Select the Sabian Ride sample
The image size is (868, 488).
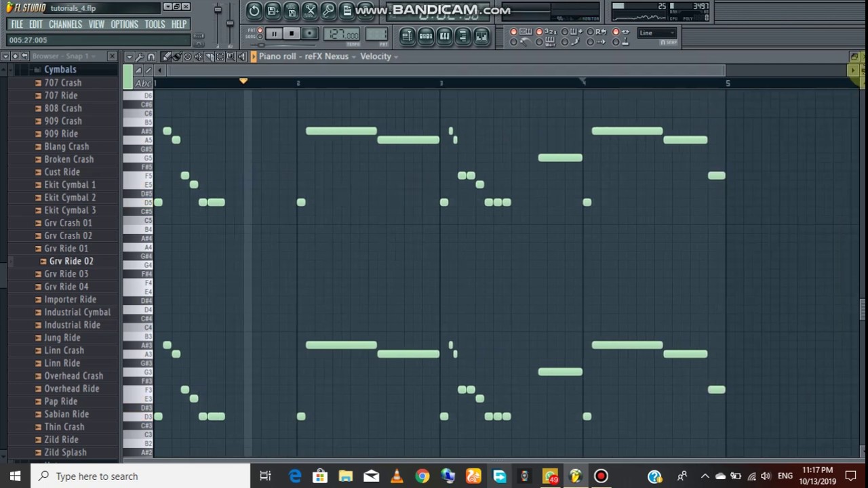pos(66,414)
